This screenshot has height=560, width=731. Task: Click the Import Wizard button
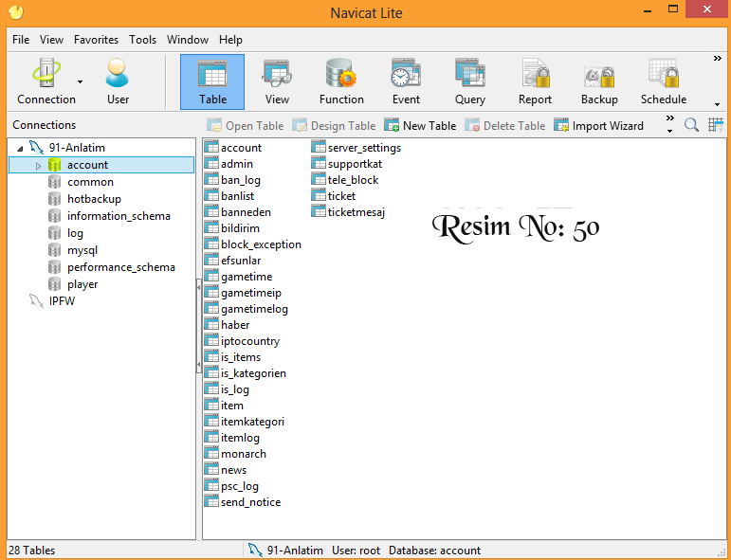598,125
